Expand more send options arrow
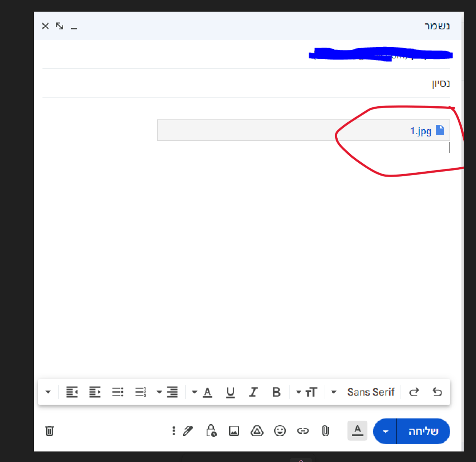This screenshot has width=476, height=462. 385,431
